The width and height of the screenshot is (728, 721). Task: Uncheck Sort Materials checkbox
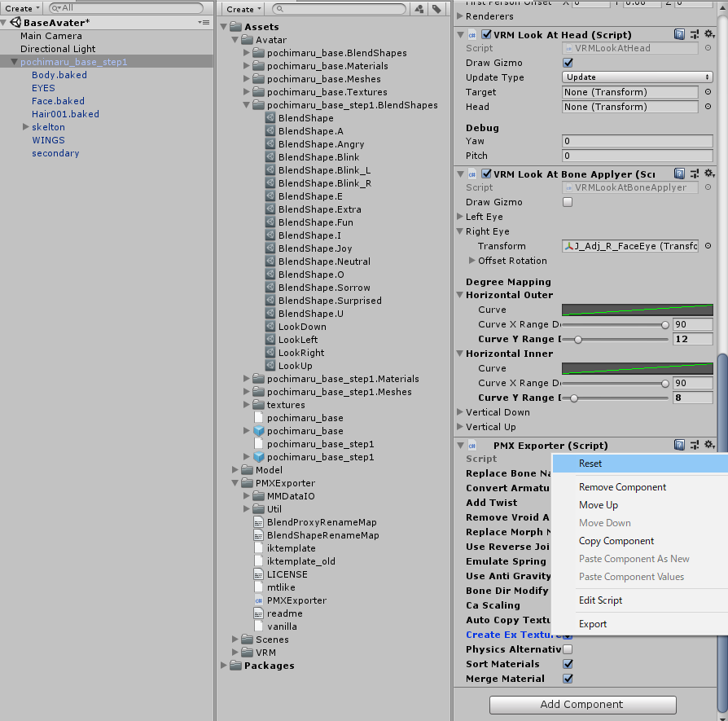pyautogui.click(x=568, y=663)
